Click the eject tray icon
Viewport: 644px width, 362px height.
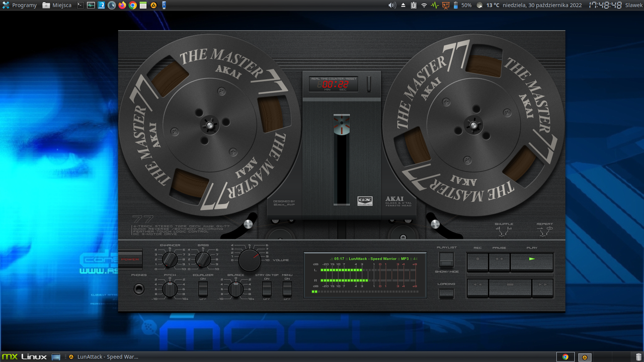click(403, 5)
